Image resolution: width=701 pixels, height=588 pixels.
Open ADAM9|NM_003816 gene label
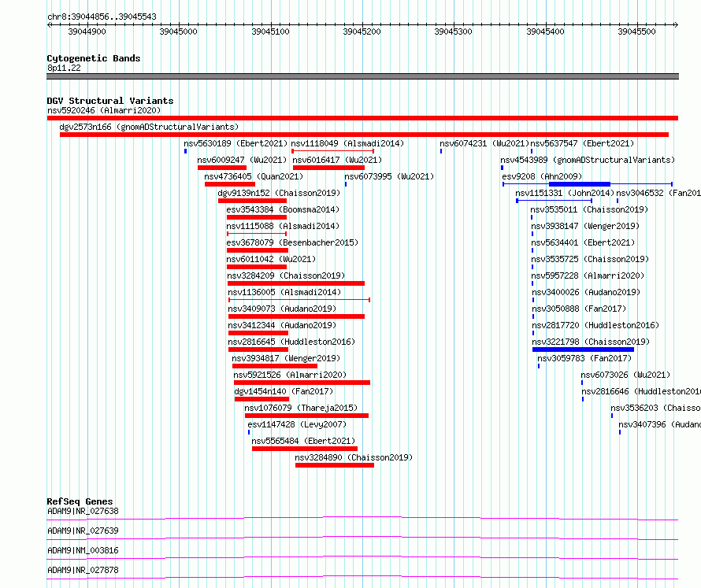[83, 550]
